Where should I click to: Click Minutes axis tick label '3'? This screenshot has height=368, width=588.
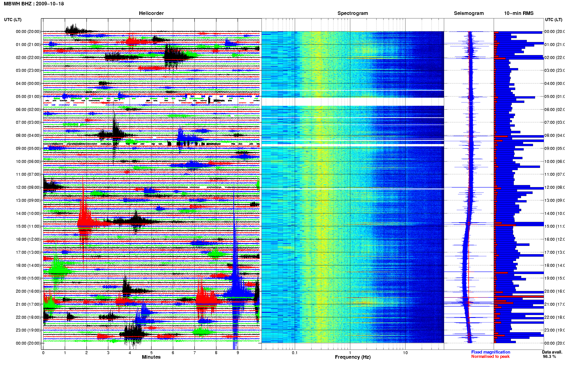pos(108,353)
